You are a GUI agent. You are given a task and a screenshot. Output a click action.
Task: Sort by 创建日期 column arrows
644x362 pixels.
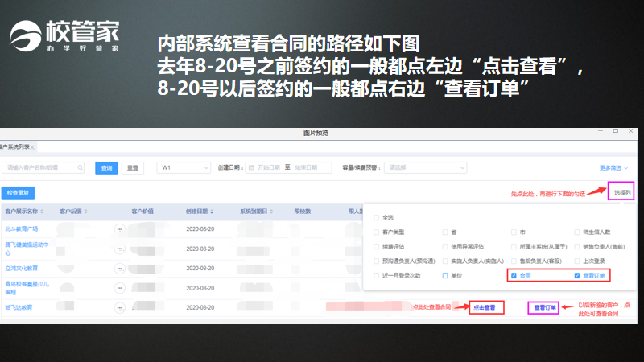pos(212,212)
